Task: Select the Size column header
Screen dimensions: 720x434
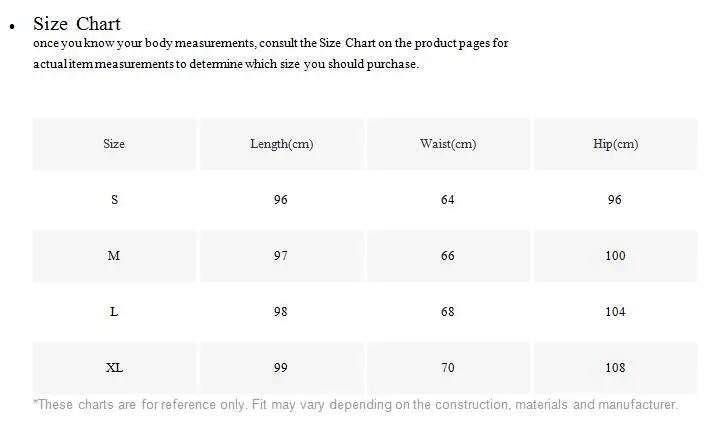Action: (114, 144)
